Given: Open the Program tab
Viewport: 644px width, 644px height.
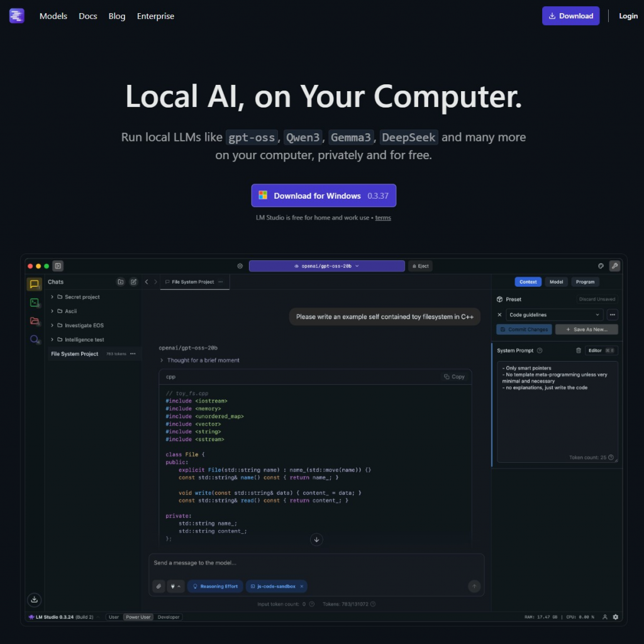Looking at the screenshot, I should [585, 282].
